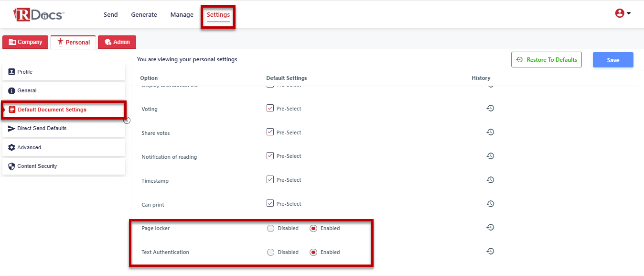View history of Notification of reading
644x276 pixels.
490,156
